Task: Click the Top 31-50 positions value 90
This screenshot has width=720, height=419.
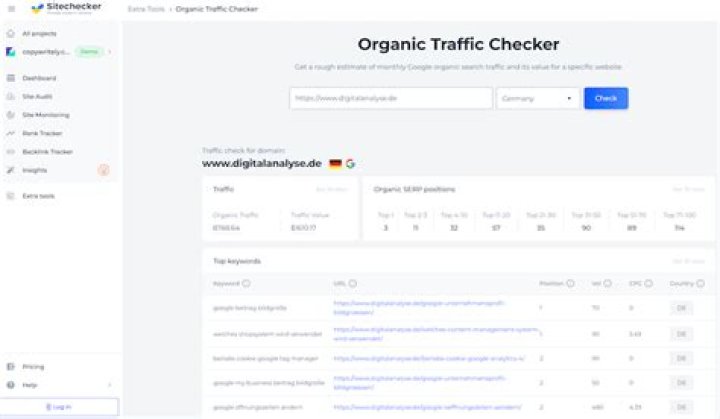Action: pos(586,228)
